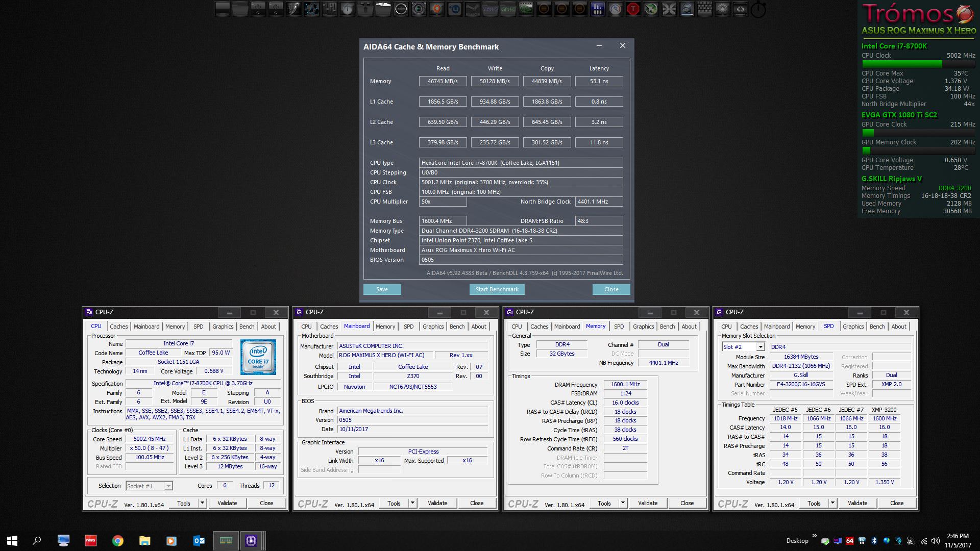The width and height of the screenshot is (980, 551).
Task: Click the Intel Core i7 logo in CPU-Z
Action: coord(258,358)
